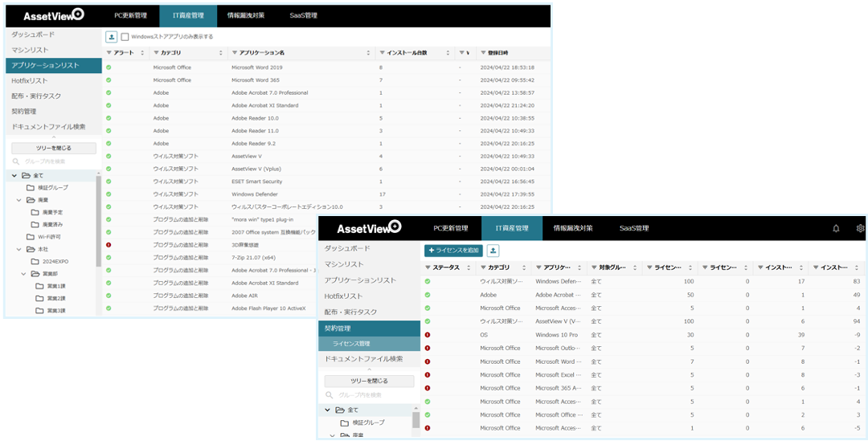Click the Adobe Reader 9.2 application name
This screenshot has width=868, height=445.
pos(253,143)
